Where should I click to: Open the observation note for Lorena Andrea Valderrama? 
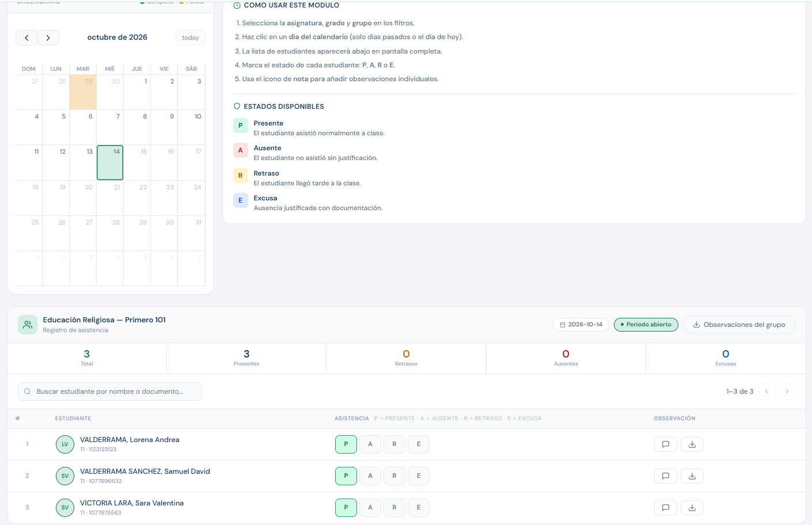tap(666, 444)
